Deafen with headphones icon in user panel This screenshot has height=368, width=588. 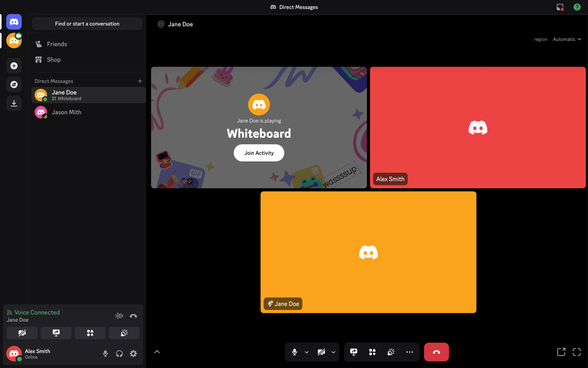pos(119,354)
